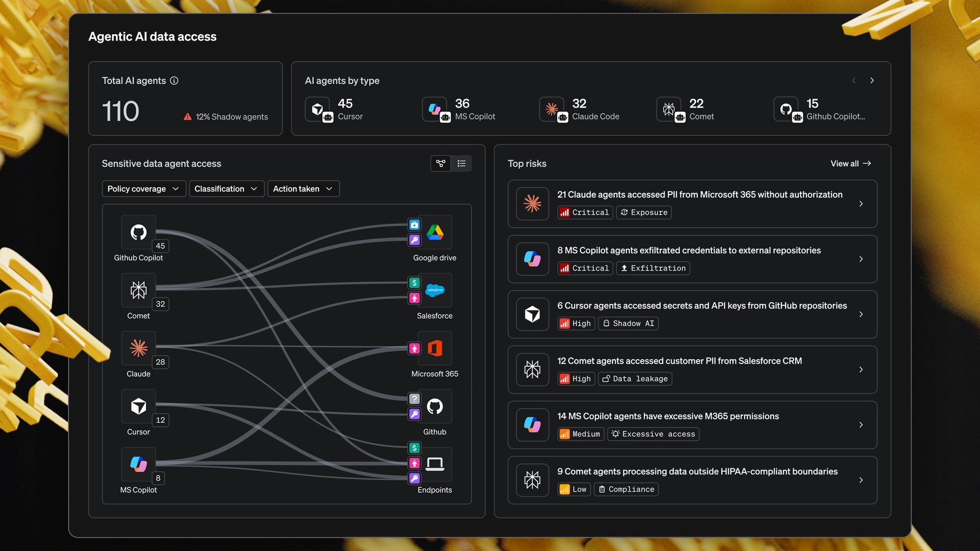
Task: Click the pink person badge on Microsoft 365
Action: (x=414, y=348)
